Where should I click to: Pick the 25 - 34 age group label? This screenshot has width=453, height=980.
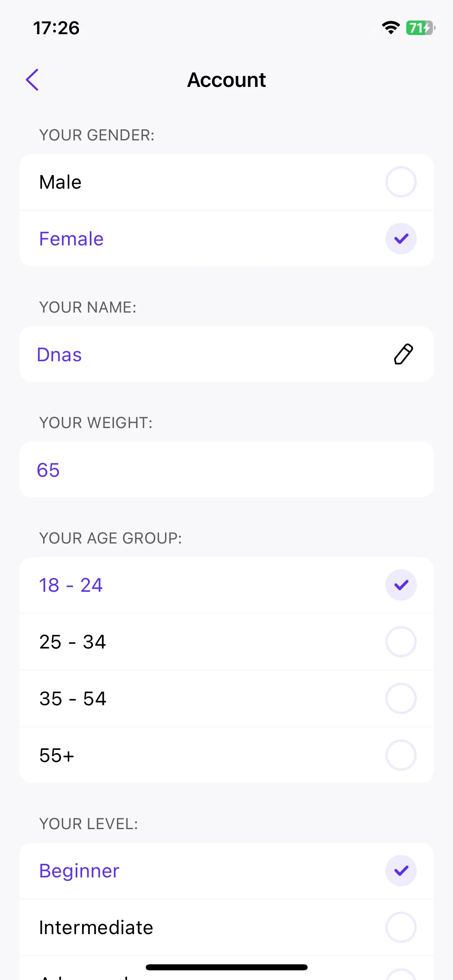[x=72, y=642]
